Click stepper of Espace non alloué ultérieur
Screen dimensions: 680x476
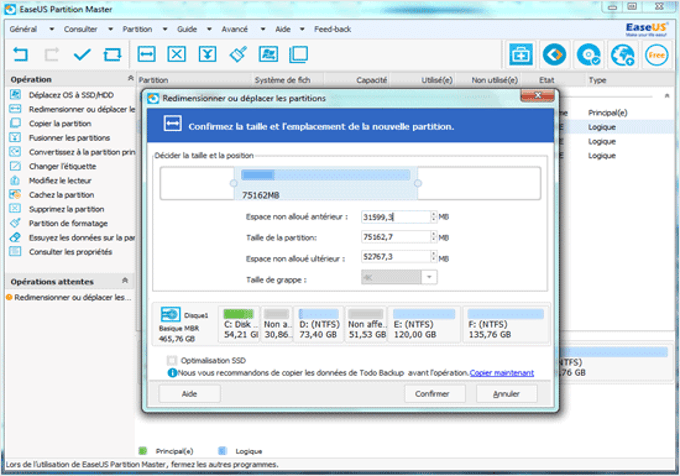tap(433, 257)
